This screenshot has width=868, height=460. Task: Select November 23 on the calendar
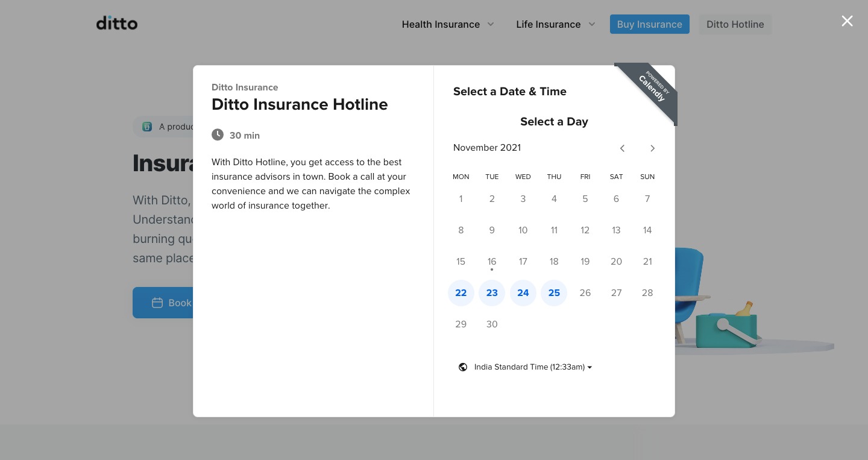pos(492,293)
